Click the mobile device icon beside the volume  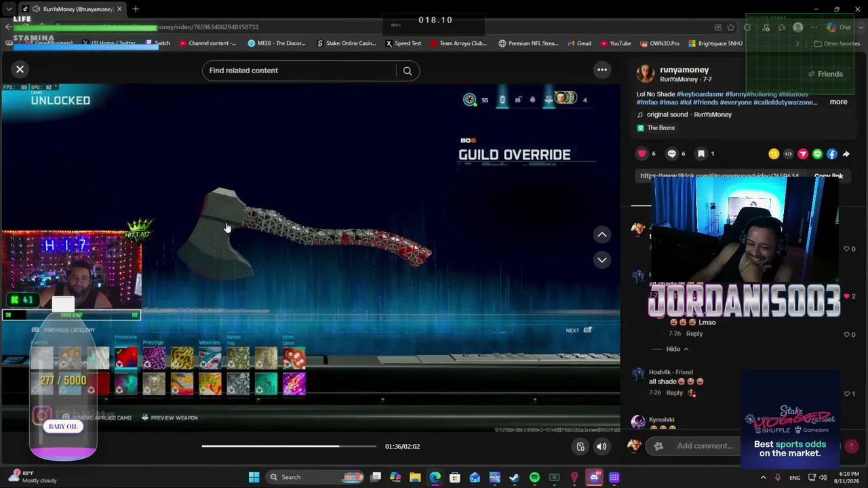[580, 446]
